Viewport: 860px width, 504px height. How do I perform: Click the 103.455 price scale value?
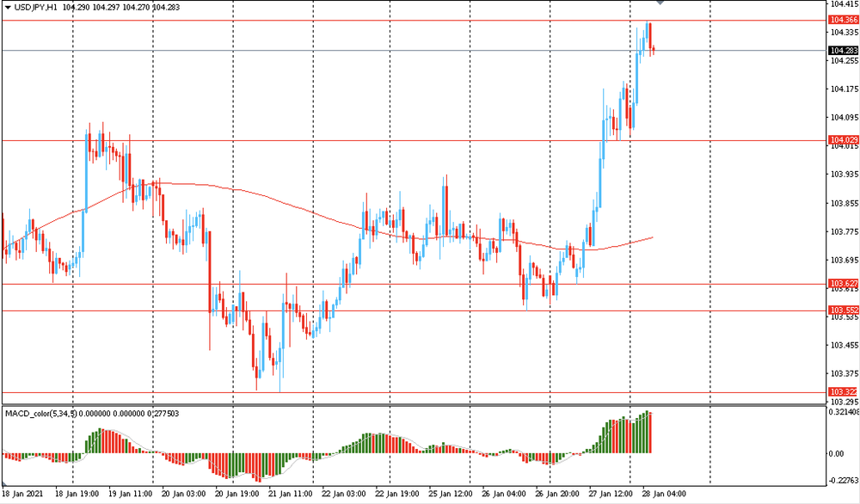coord(845,345)
